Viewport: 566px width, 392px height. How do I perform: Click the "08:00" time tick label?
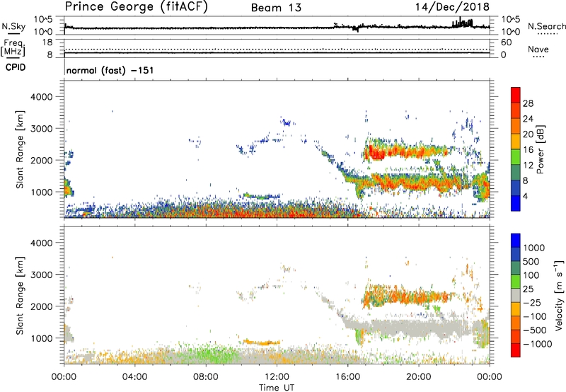pos(206,377)
